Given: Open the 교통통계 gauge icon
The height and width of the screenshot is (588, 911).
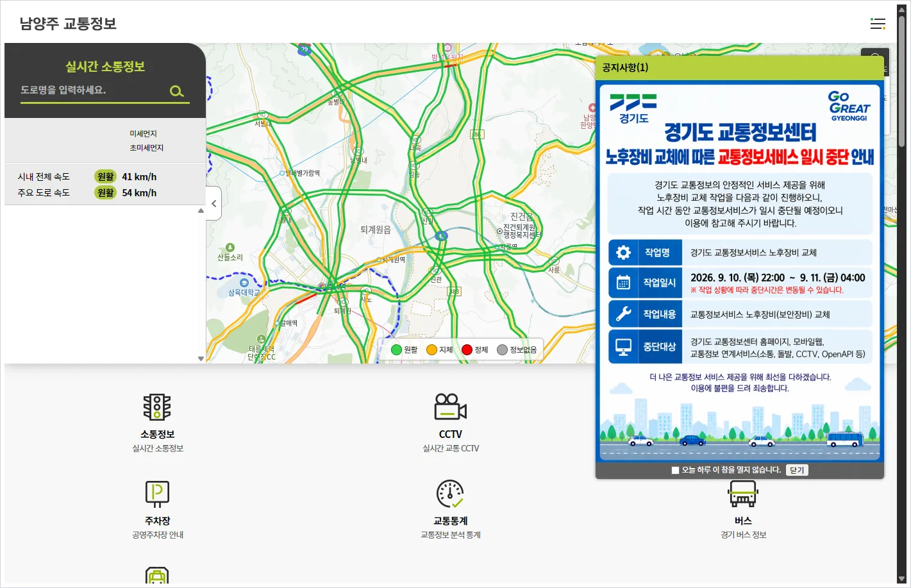Looking at the screenshot, I should [x=450, y=494].
